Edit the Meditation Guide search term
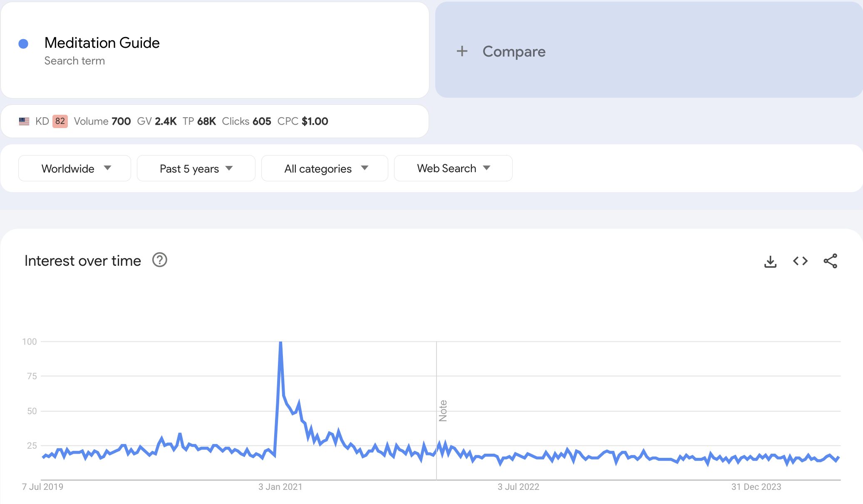The height and width of the screenshot is (504, 863). 102,43
